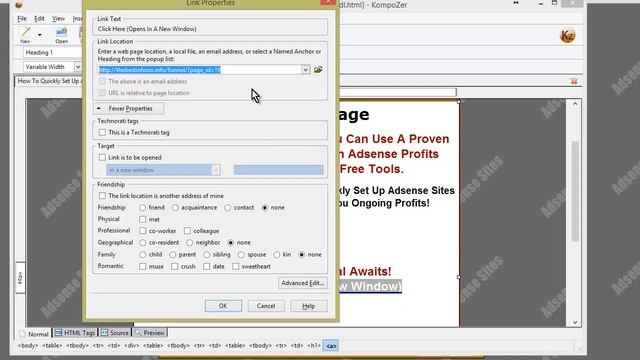The image size is (640, 360).
Task: Select Friendship 'none' radio button
Action: click(x=264, y=208)
